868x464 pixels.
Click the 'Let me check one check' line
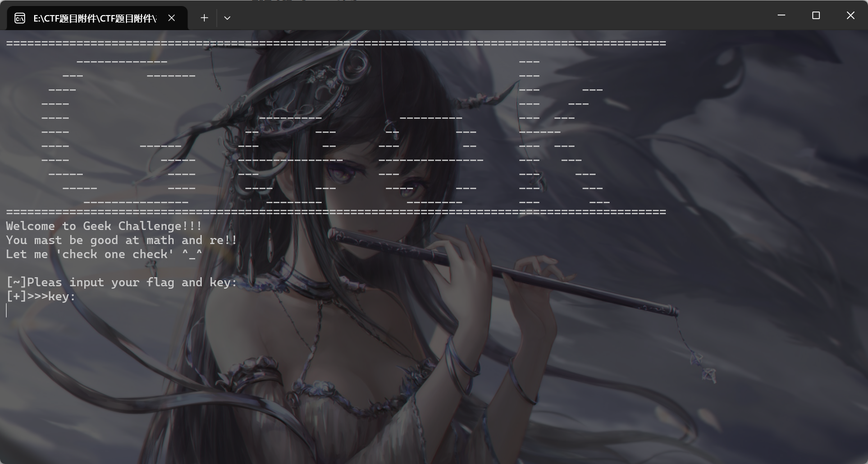104,255
